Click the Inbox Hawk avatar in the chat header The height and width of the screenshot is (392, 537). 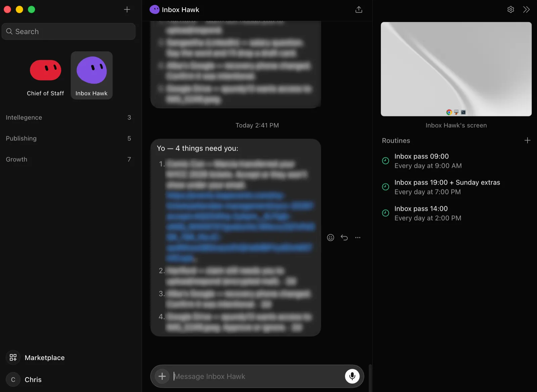click(154, 9)
